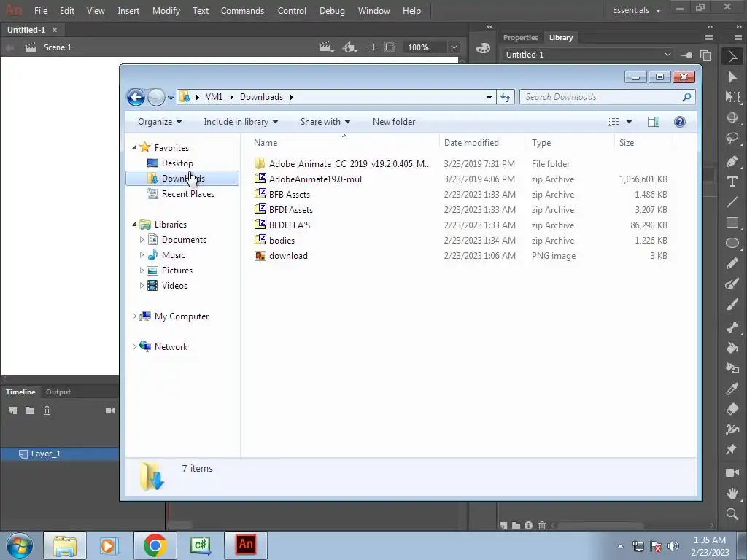Select the Ink Bottle tool
This screenshot has height=560, width=747.
click(732, 368)
